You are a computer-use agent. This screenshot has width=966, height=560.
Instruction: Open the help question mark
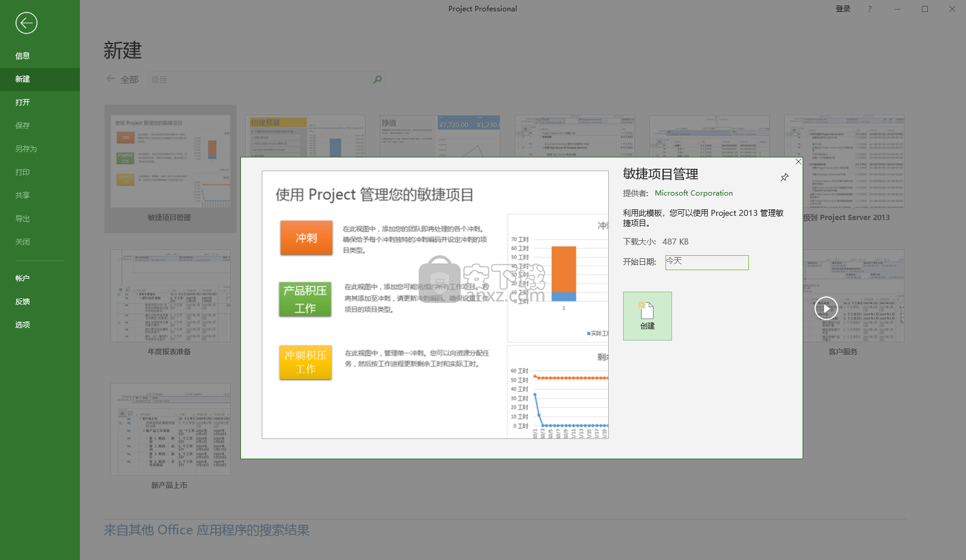point(869,9)
